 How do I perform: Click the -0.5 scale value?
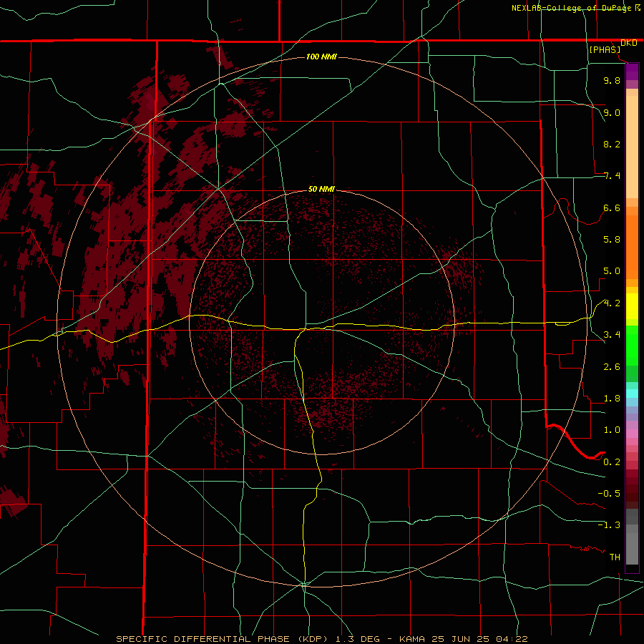609,494
